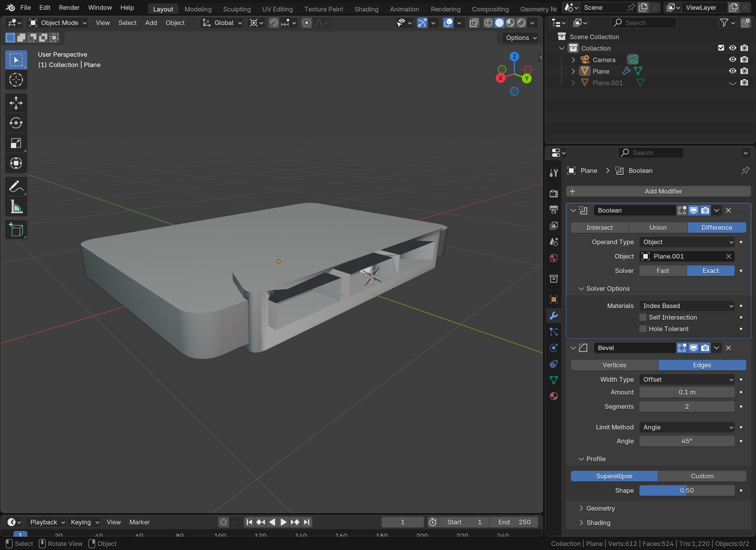Open the Object Constraints properties tab
This screenshot has height=550, width=756.
tap(553, 363)
